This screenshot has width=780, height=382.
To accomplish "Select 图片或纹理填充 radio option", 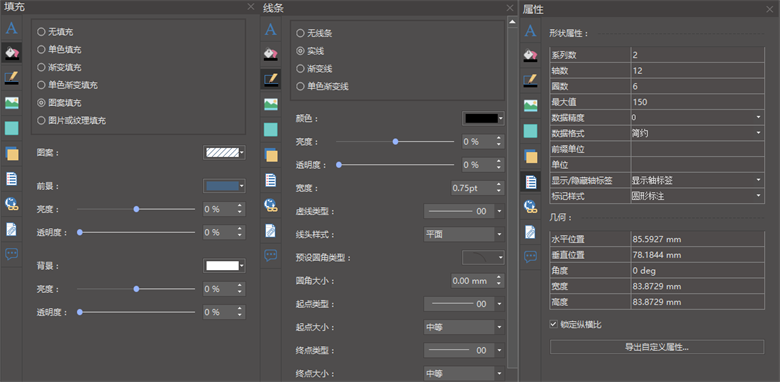I will coord(71,120).
